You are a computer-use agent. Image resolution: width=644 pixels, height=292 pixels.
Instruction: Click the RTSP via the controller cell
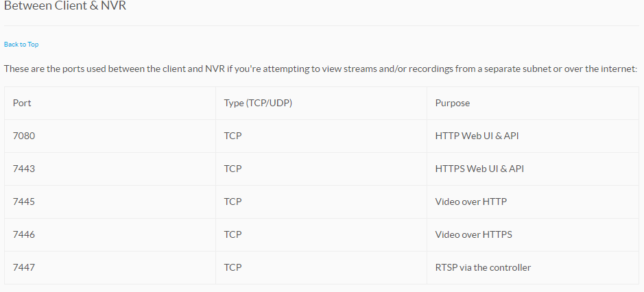click(x=483, y=267)
